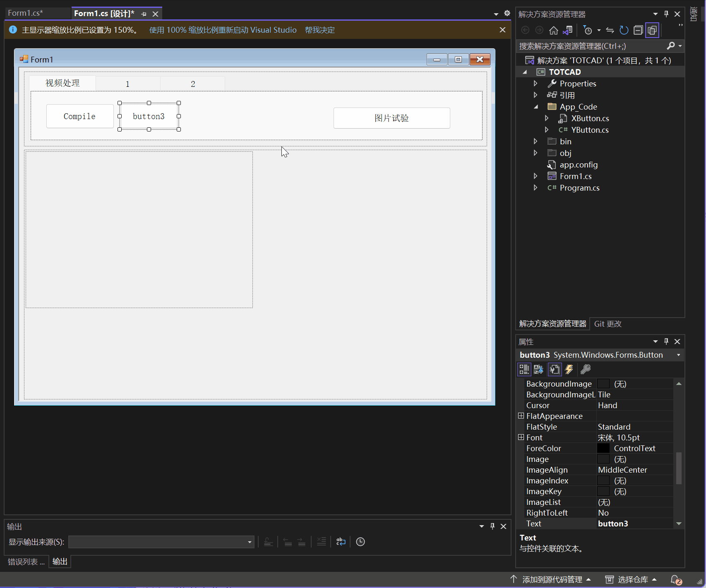Toggle the show all files icon
The width and height of the screenshot is (706, 588).
click(652, 30)
